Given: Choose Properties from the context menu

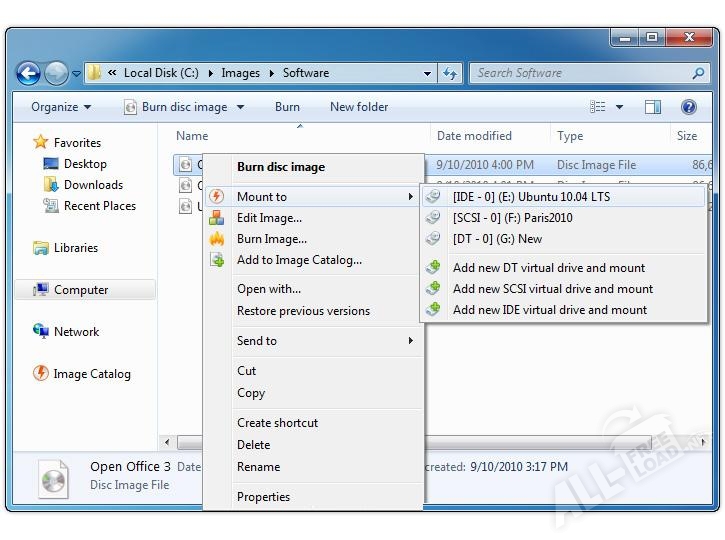Looking at the screenshot, I should click(x=263, y=497).
